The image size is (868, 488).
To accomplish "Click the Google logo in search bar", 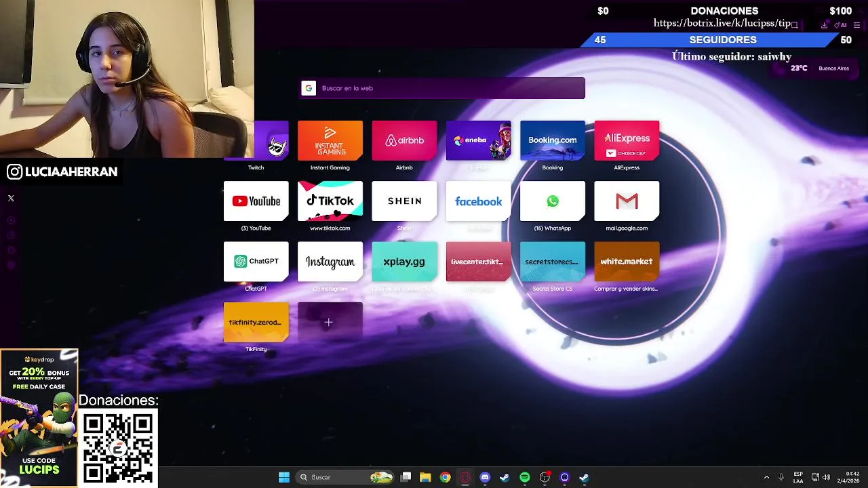I will point(309,88).
